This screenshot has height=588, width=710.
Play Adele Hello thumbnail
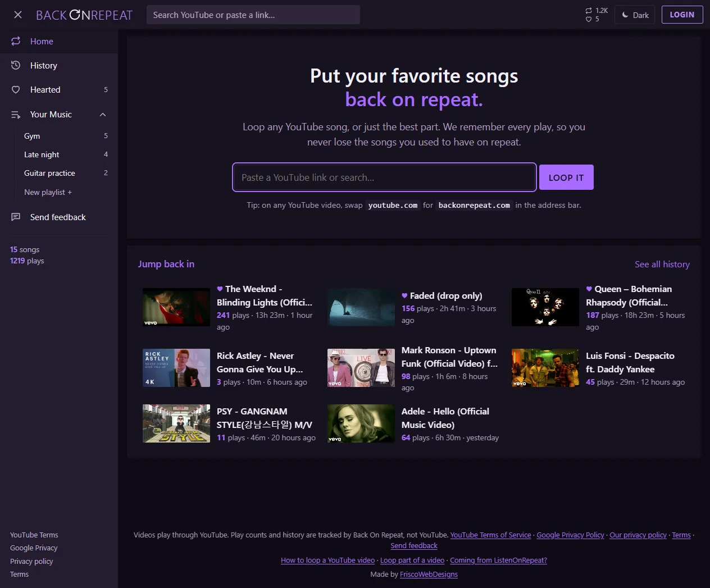click(x=361, y=423)
